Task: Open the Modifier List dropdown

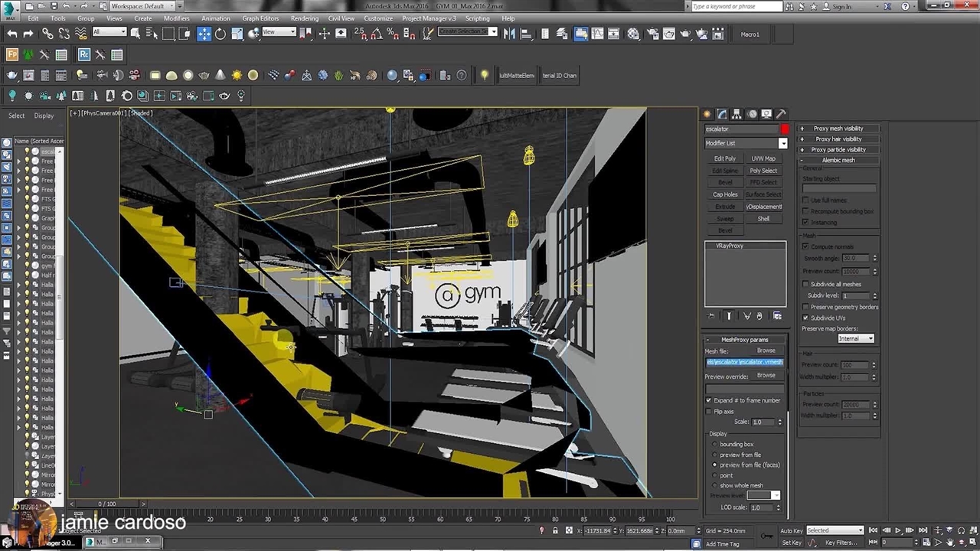Action: 782,143
